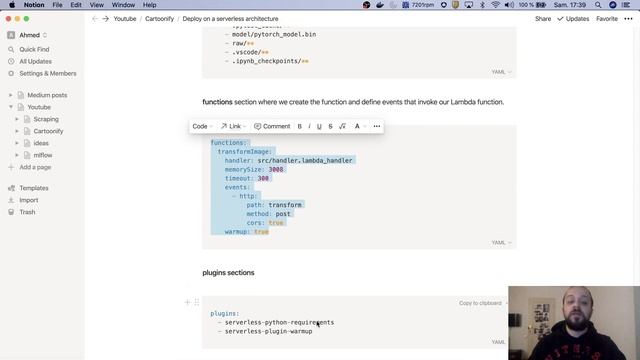Add a Link to selection

pyautogui.click(x=233, y=127)
